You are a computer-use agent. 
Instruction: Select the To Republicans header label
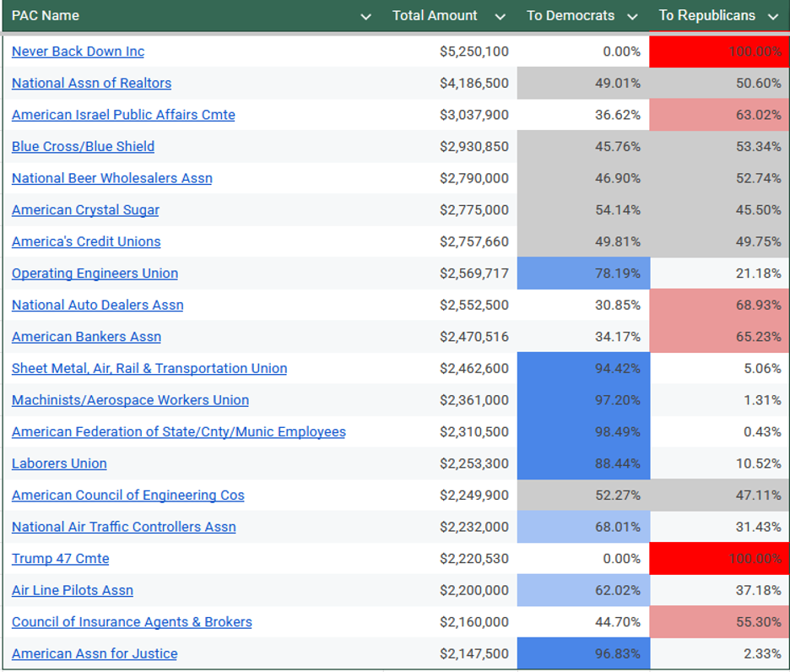click(x=707, y=16)
